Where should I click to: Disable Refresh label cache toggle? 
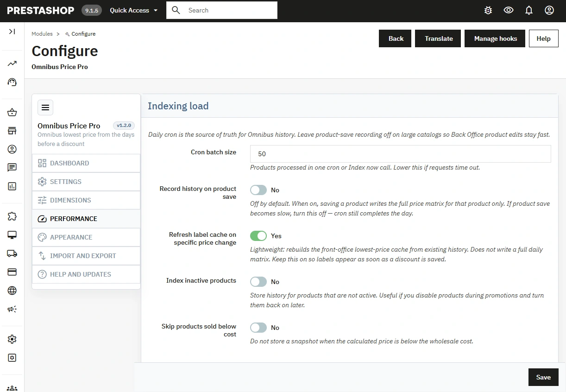258,236
